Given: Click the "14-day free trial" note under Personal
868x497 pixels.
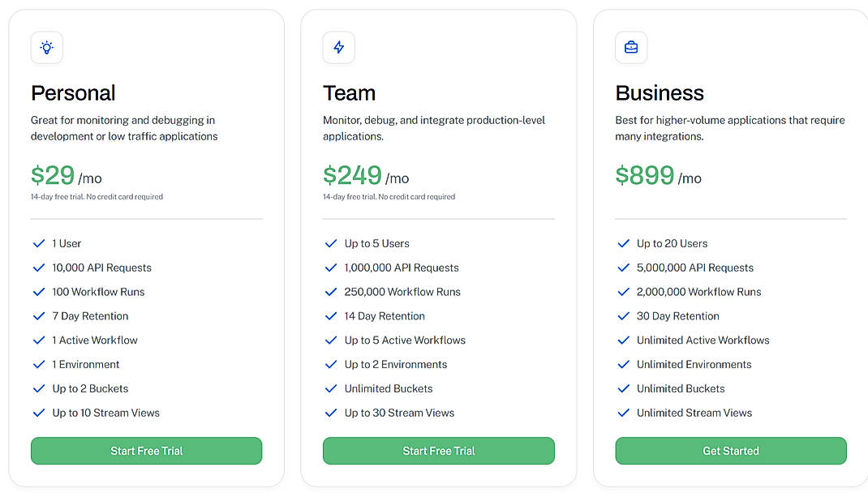Looking at the screenshot, I should pos(97,196).
